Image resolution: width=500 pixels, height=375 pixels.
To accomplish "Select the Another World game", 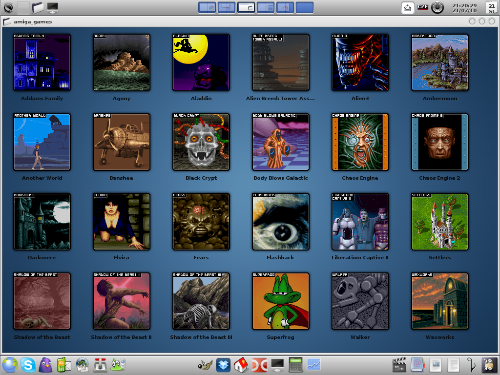I will click(42, 142).
